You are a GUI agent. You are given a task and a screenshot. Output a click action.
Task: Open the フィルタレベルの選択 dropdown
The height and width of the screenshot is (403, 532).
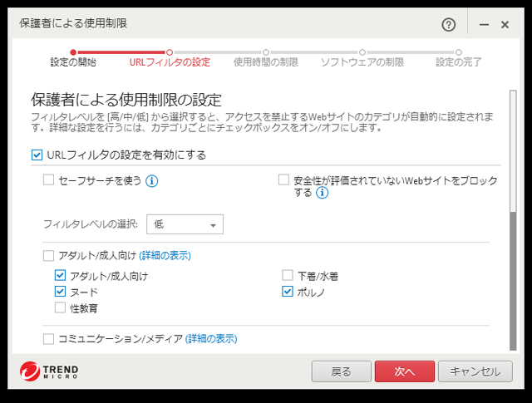[185, 224]
